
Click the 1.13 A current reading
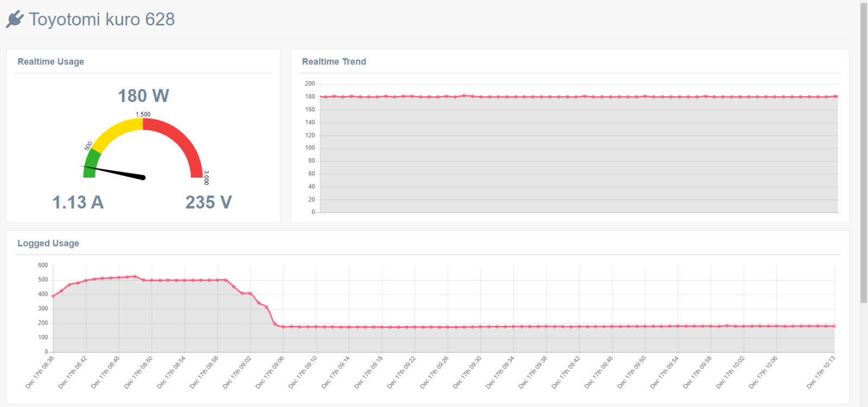click(78, 202)
